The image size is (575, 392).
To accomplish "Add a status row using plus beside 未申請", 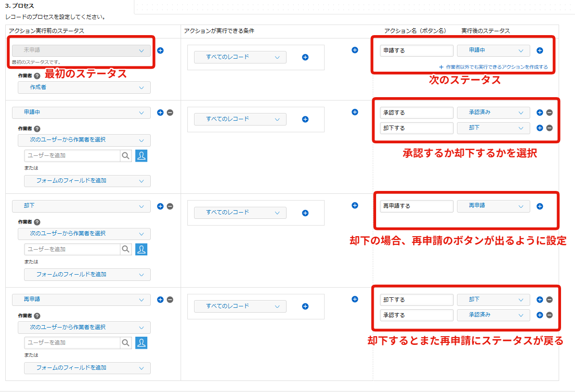I will (160, 51).
